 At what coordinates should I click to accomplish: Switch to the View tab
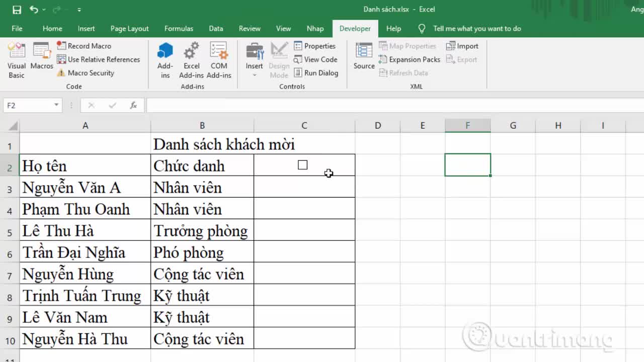tap(283, 29)
